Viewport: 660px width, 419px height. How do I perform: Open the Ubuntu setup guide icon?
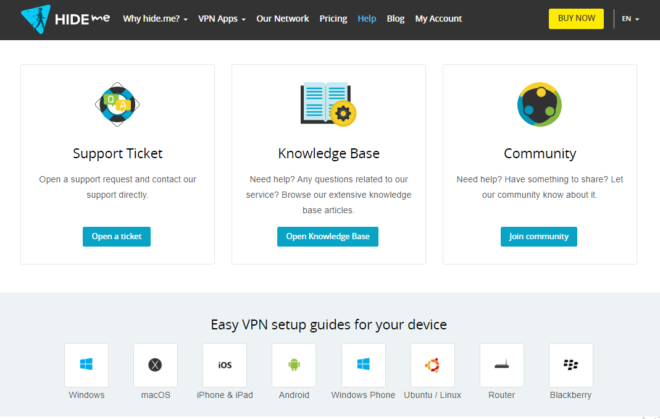click(432, 365)
